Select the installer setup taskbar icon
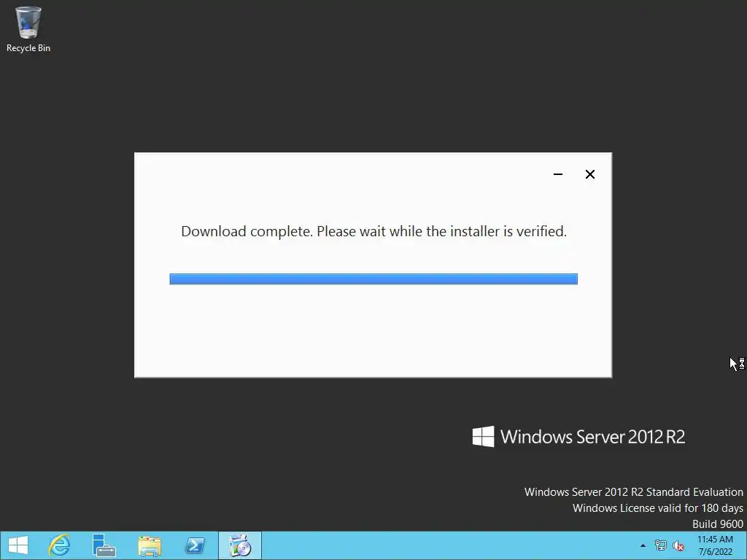This screenshot has height=560, width=747. (x=239, y=545)
